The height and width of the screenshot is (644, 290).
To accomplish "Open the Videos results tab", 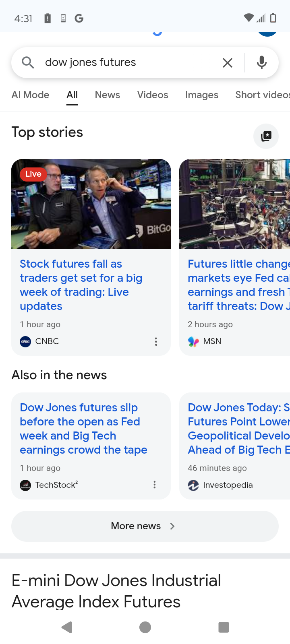I will [x=153, y=95].
